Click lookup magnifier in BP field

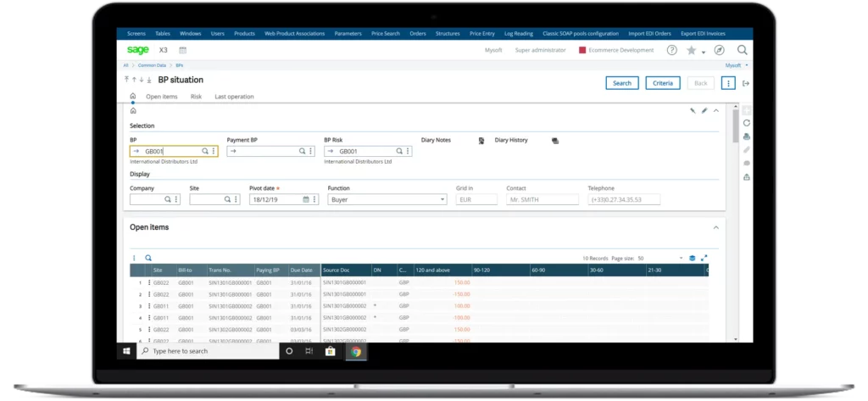[x=205, y=151]
